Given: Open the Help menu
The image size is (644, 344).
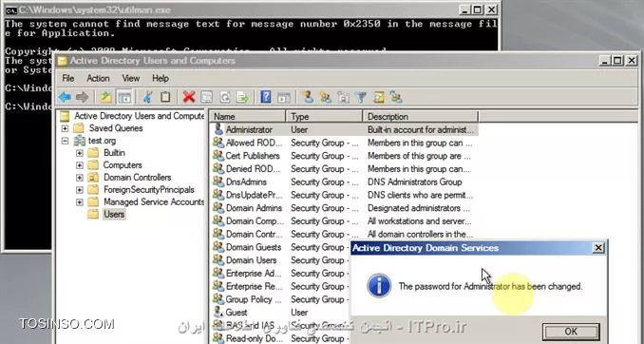Looking at the screenshot, I should point(161,78).
